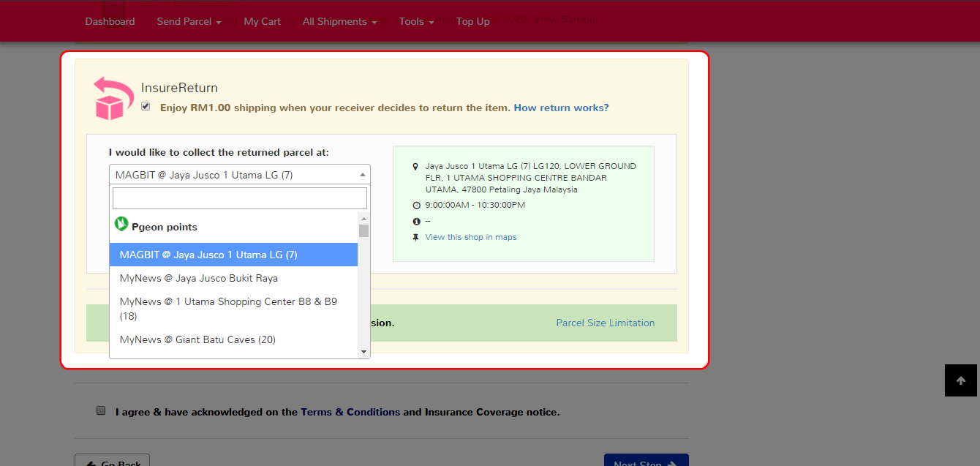Open the Terms & Conditions link
The width and height of the screenshot is (980, 466).
click(x=350, y=412)
